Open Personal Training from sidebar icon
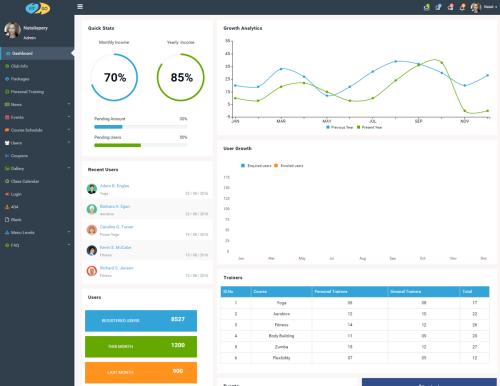The height and width of the screenshot is (386, 500). [7, 92]
